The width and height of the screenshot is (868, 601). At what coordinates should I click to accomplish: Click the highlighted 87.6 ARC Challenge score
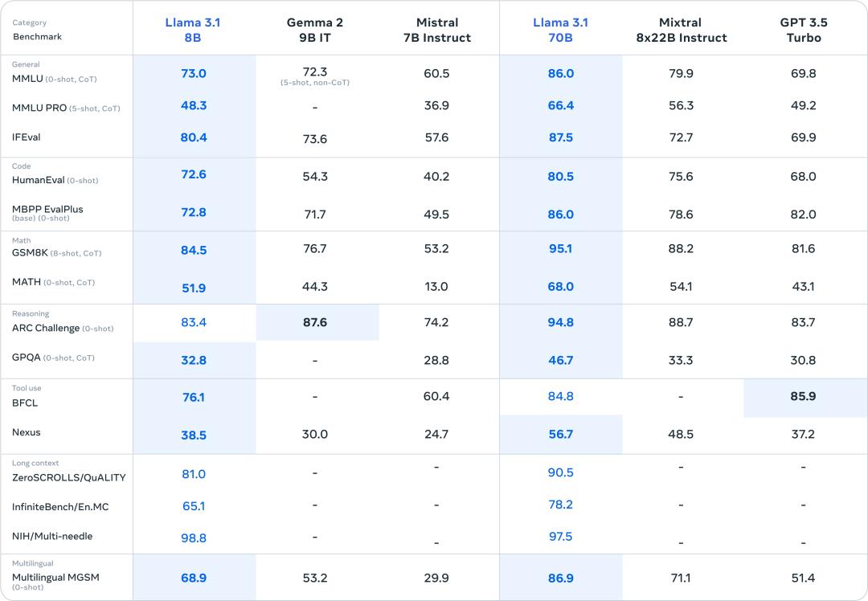(315, 322)
